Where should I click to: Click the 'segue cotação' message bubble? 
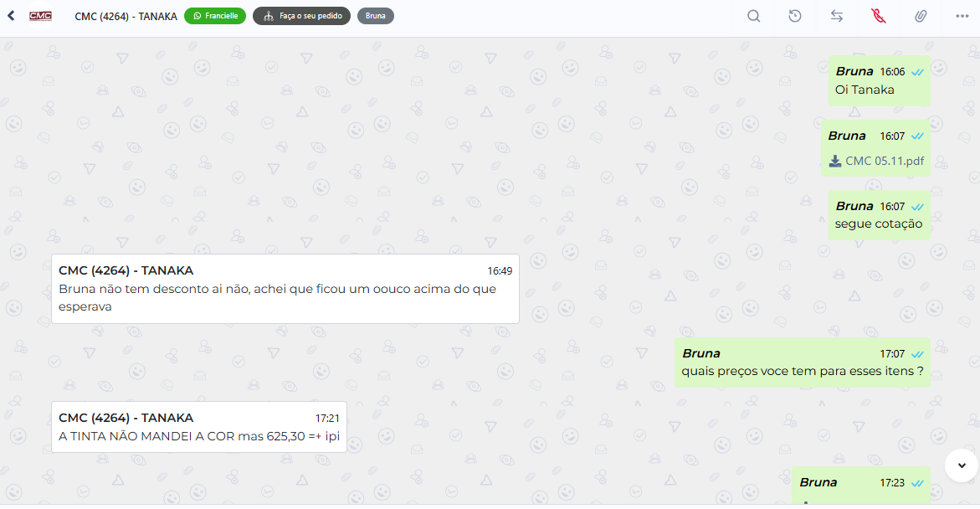[x=879, y=215]
